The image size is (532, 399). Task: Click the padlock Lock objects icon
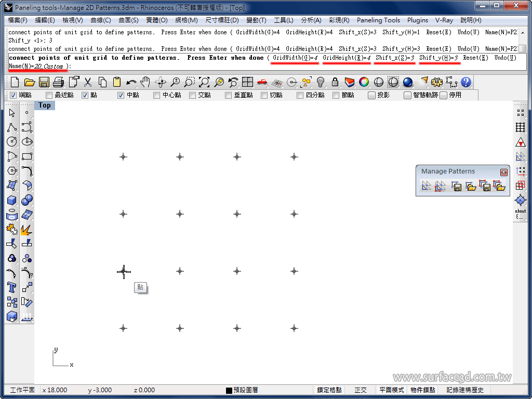coord(335,82)
